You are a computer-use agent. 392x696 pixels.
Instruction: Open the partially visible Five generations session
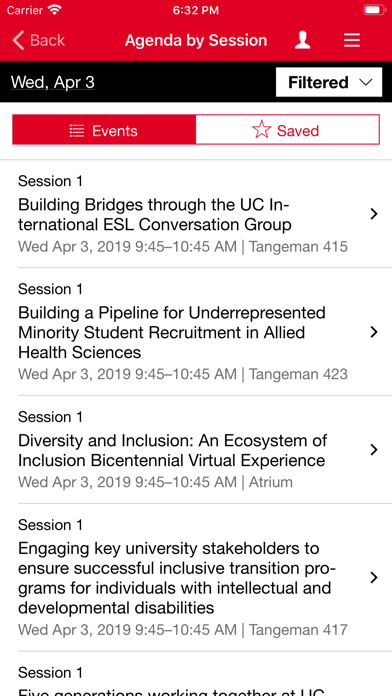click(196, 676)
